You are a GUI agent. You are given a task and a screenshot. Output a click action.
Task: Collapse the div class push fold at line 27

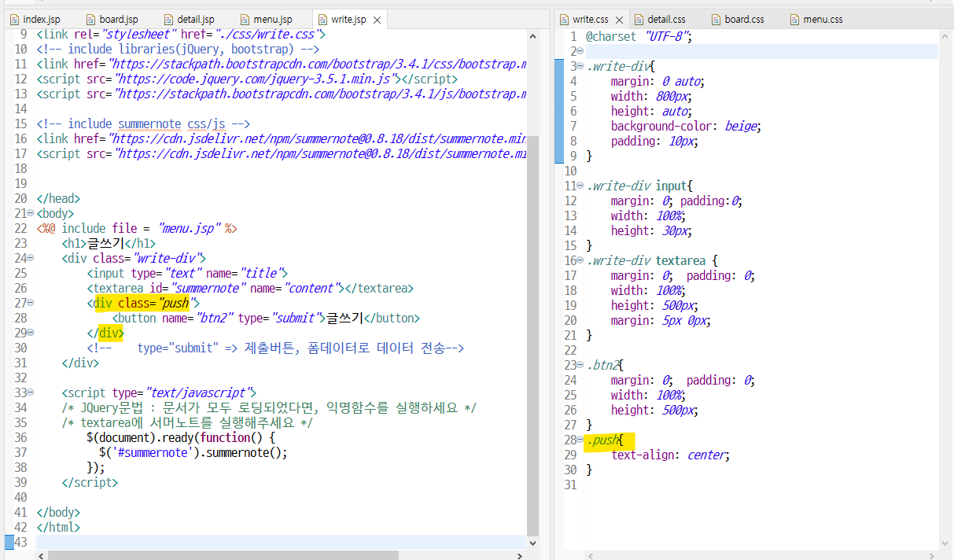tap(31, 303)
